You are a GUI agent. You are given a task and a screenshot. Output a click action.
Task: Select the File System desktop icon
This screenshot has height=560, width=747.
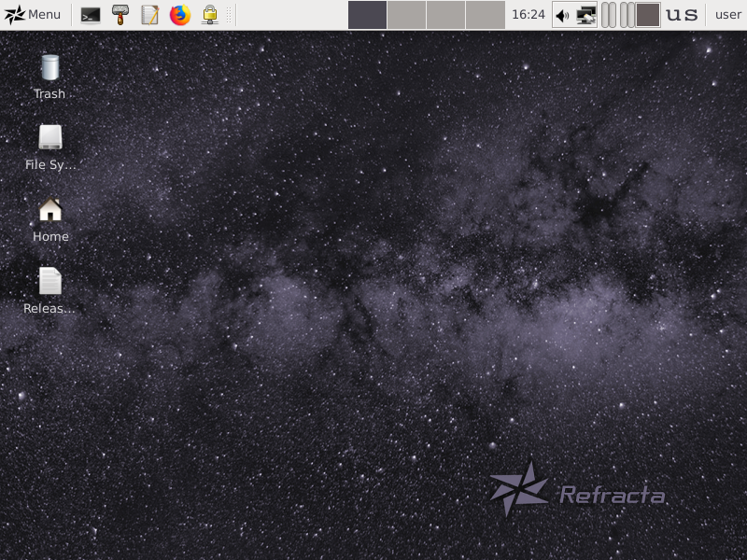(x=50, y=147)
